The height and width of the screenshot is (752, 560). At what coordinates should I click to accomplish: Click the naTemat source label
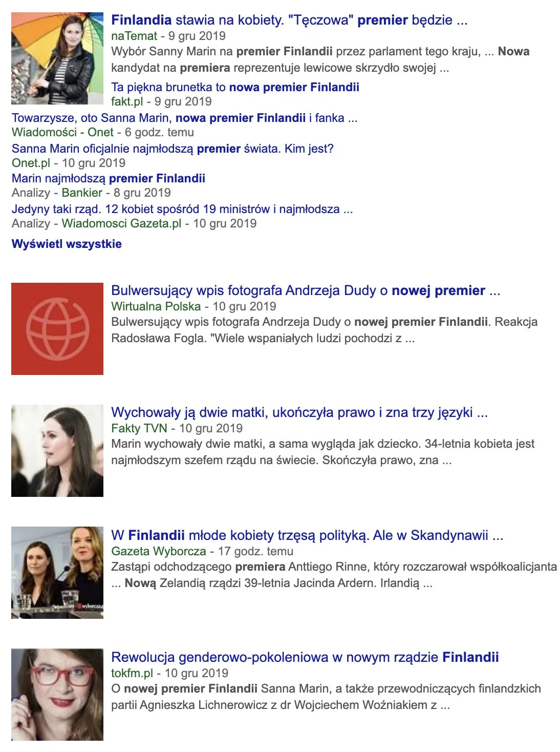tap(134, 36)
